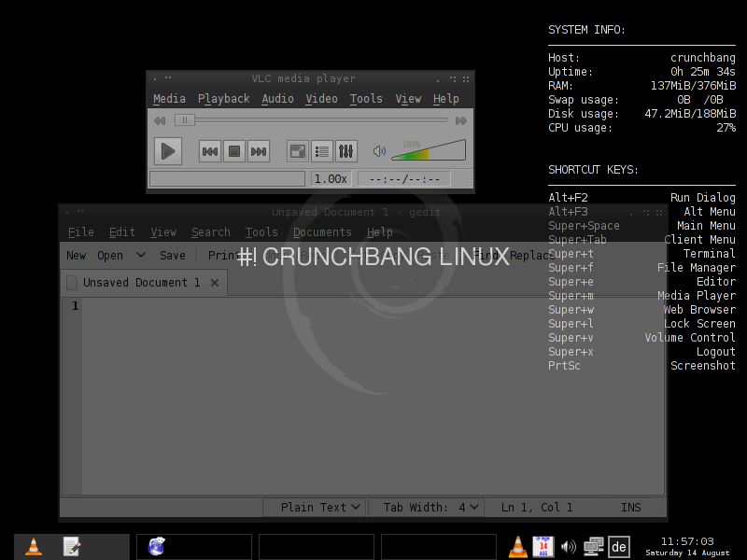Print the document from gedit toolbar
747x560 pixels.
[x=223, y=255]
